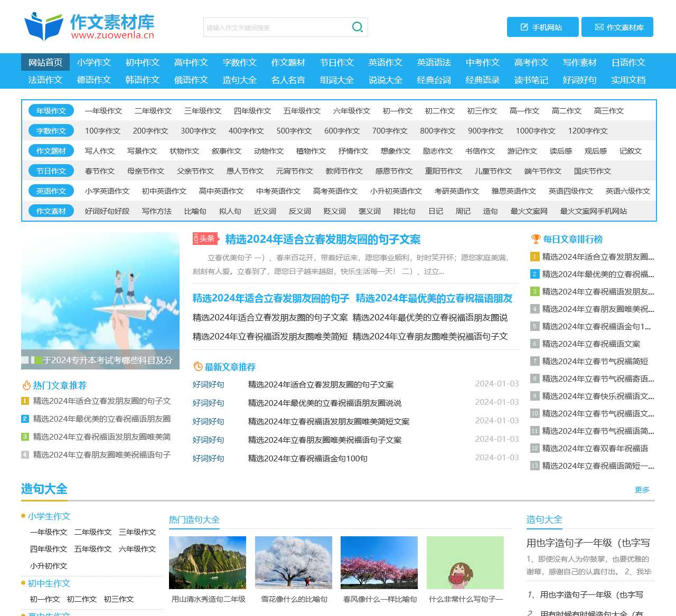Select the 英语作文 category label

coord(51,191)
